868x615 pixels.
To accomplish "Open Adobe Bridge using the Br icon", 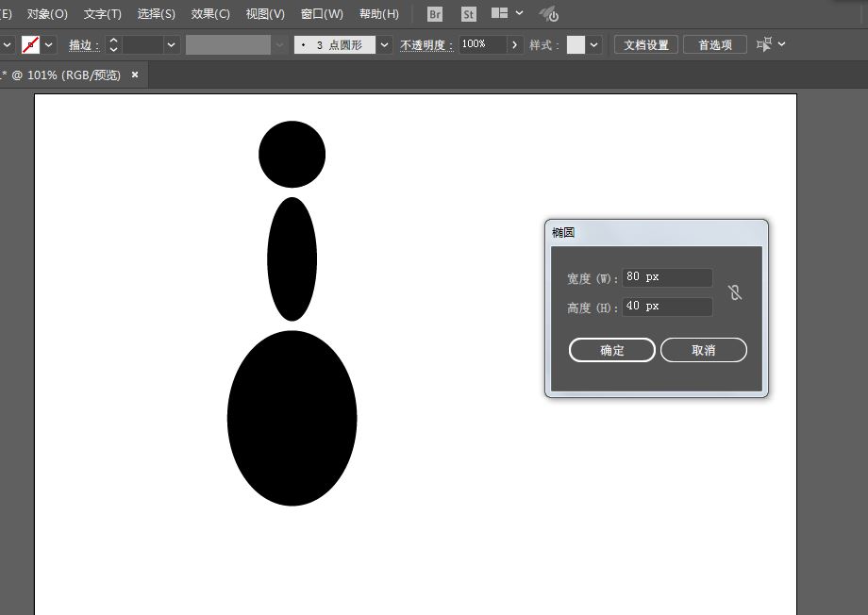I will (434, 14).
